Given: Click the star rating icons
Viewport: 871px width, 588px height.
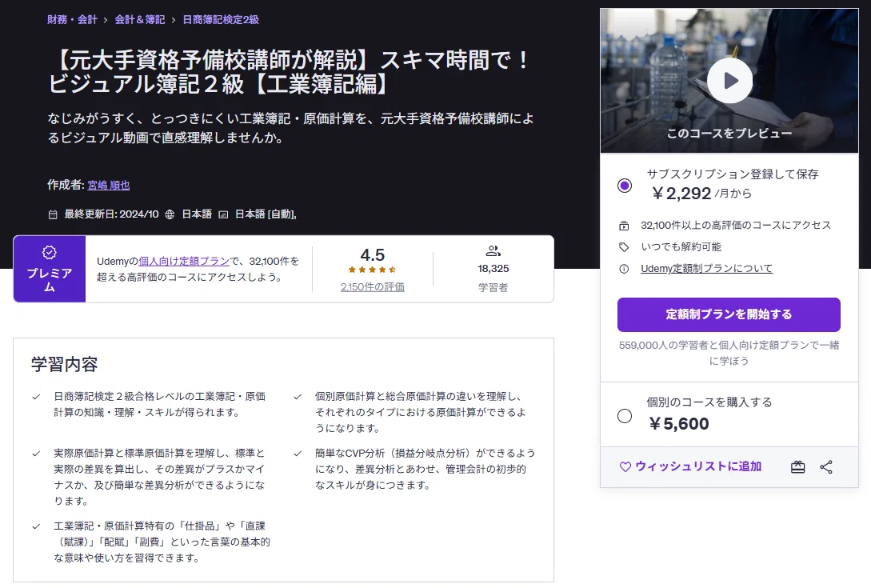Looking at the screenshot, I should coord(372,270).
